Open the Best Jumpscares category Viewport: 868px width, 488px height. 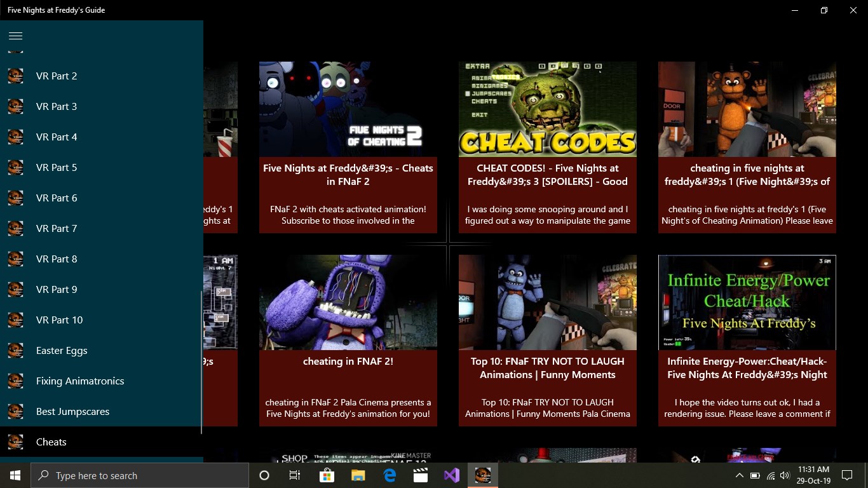click(102, 412)
